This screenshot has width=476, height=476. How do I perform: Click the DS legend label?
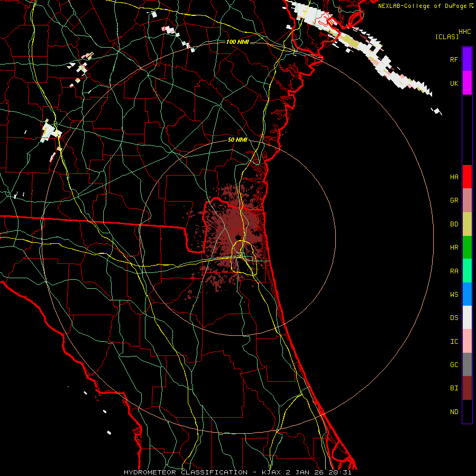(x=454, y=318)
